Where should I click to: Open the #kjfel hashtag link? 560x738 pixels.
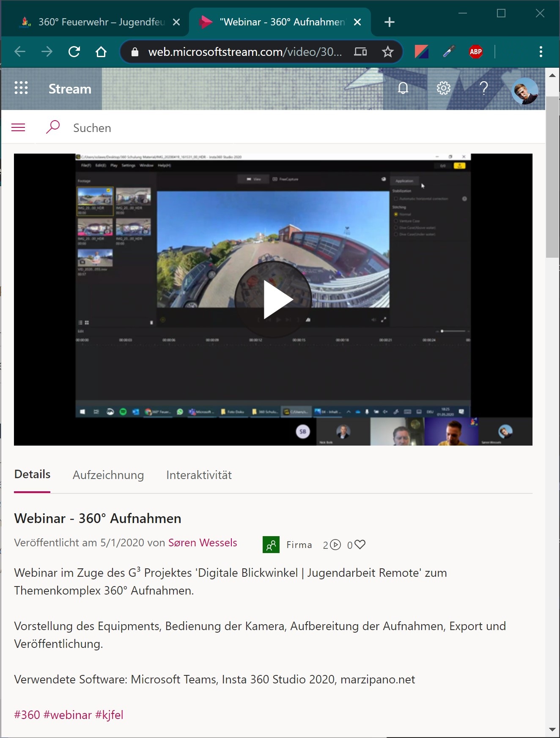pyautogui.click(x=109, y=715)
